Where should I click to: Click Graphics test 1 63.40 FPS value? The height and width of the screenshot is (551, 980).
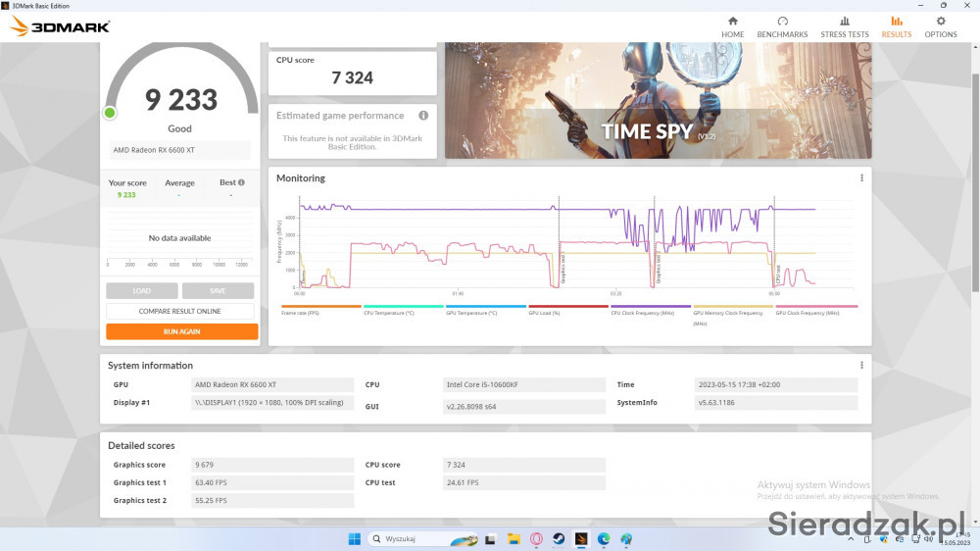coord(271,482)
